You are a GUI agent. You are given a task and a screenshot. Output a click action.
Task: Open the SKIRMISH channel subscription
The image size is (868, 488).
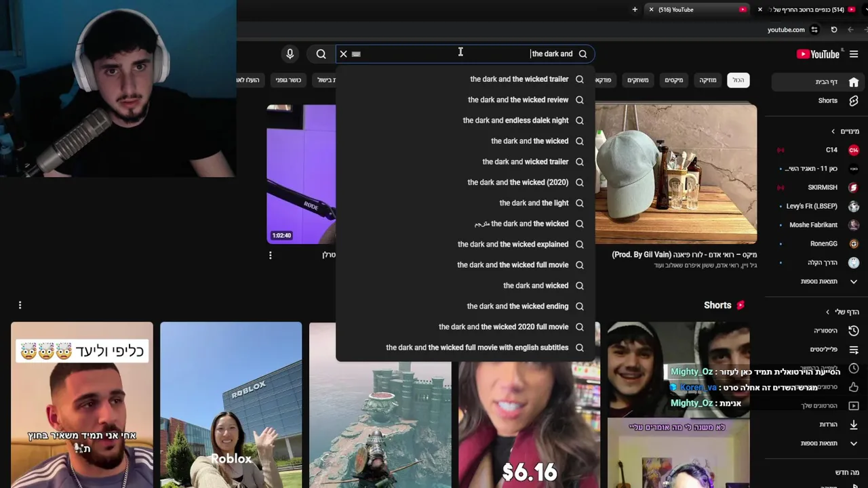pyautogui.click(x=817, y=187)
